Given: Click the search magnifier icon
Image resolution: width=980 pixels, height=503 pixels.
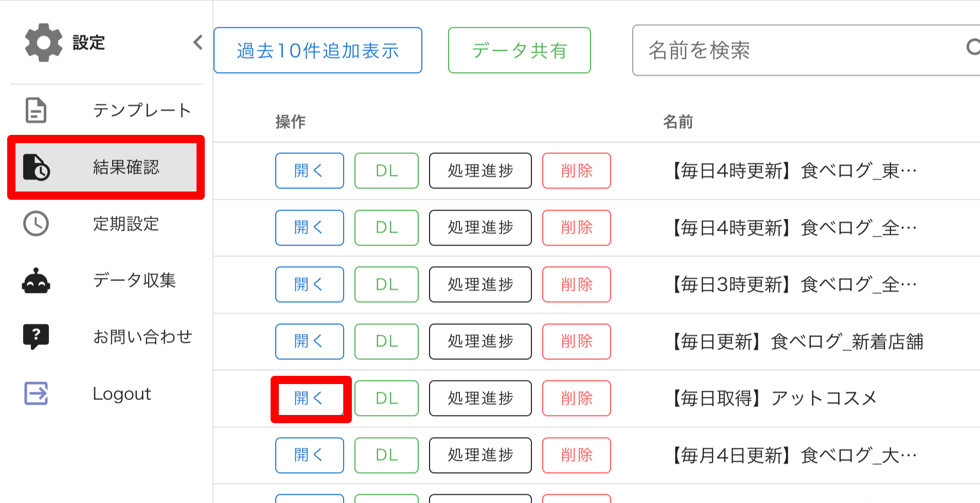Looking at the screenshot, I should coord(972,47).
